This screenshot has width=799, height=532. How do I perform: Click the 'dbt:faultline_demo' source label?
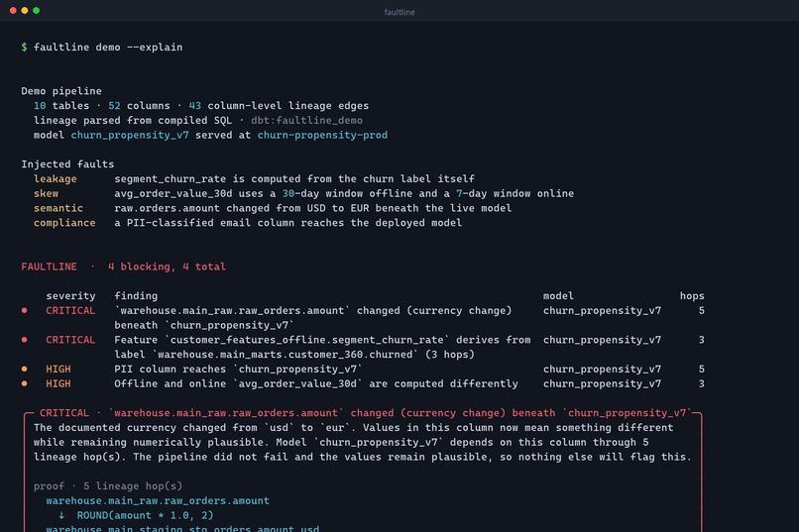click(306, 120)
